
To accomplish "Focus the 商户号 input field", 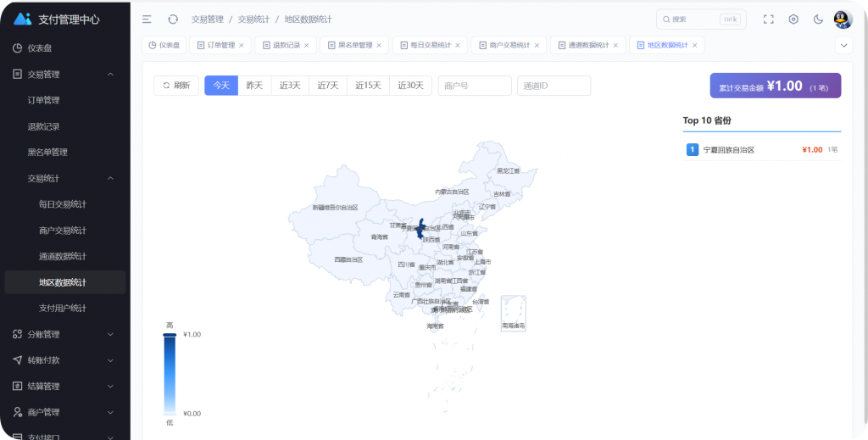I will [475, 86].
